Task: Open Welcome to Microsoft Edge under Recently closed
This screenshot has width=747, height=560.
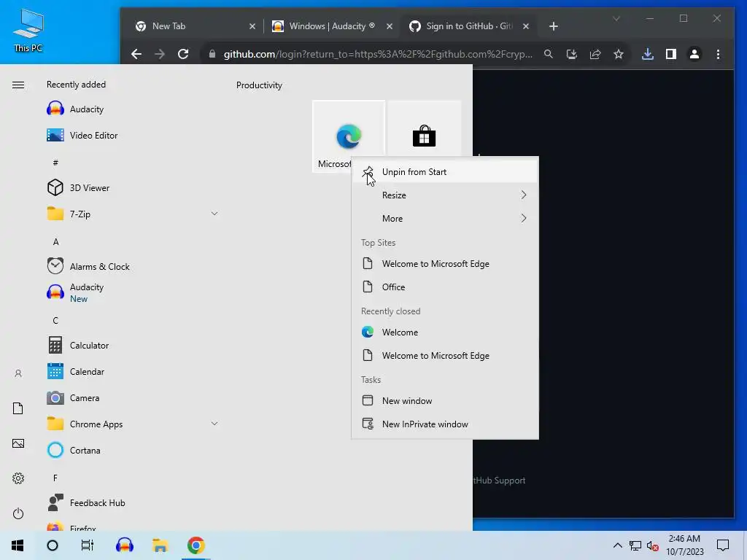Action: (445, 356)
